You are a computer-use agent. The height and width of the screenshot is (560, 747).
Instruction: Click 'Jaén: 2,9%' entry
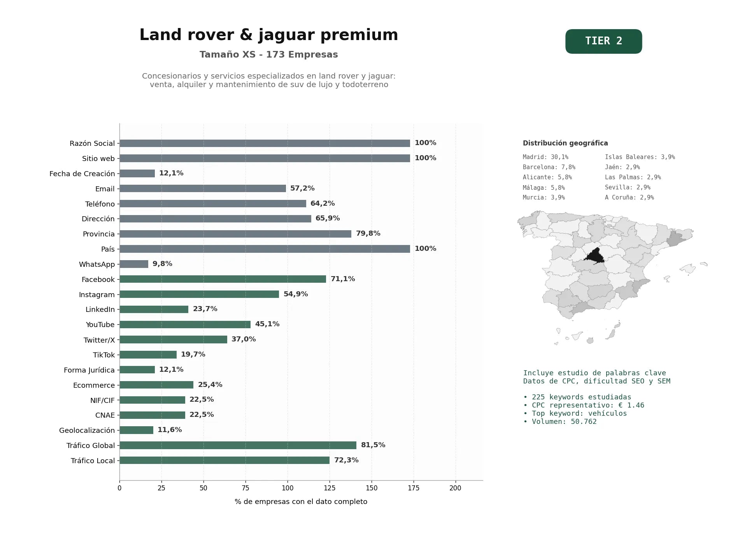622,167
